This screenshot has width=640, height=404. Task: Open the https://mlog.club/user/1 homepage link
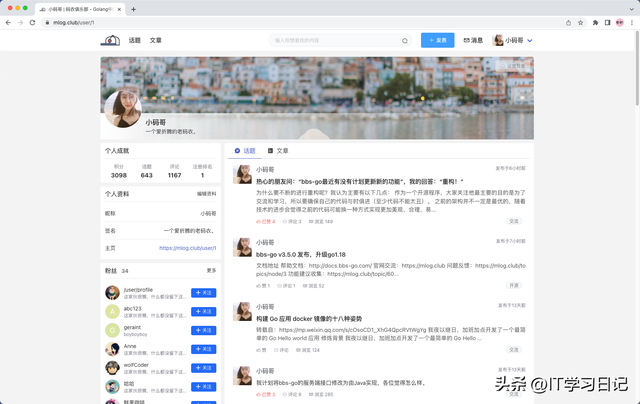187,248
